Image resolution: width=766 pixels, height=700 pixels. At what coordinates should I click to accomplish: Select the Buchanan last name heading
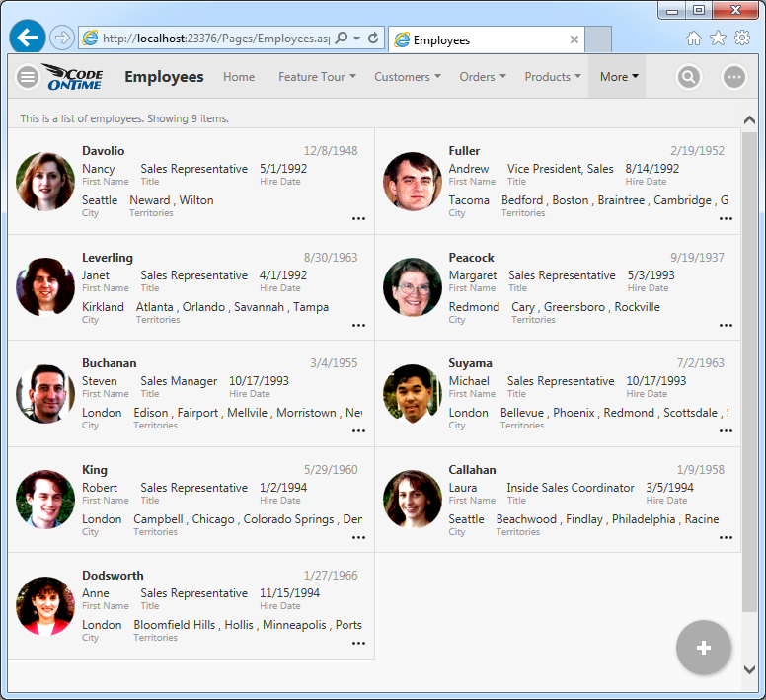(110, 363)
